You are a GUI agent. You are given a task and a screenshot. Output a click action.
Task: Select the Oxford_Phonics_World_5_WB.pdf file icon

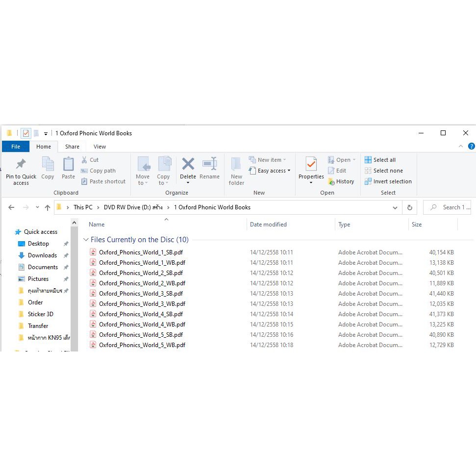pos(93,345)
